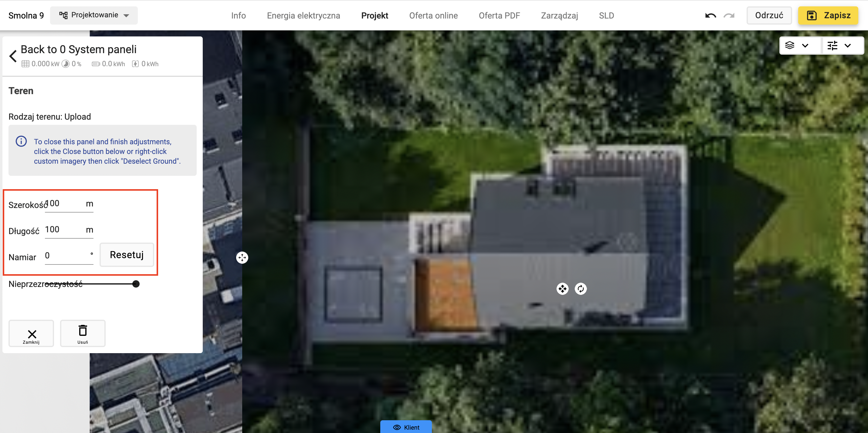Adjust the Nieprzezroczystość opacity slider handle
868x433 pixels.
click(x=136, y=284)
